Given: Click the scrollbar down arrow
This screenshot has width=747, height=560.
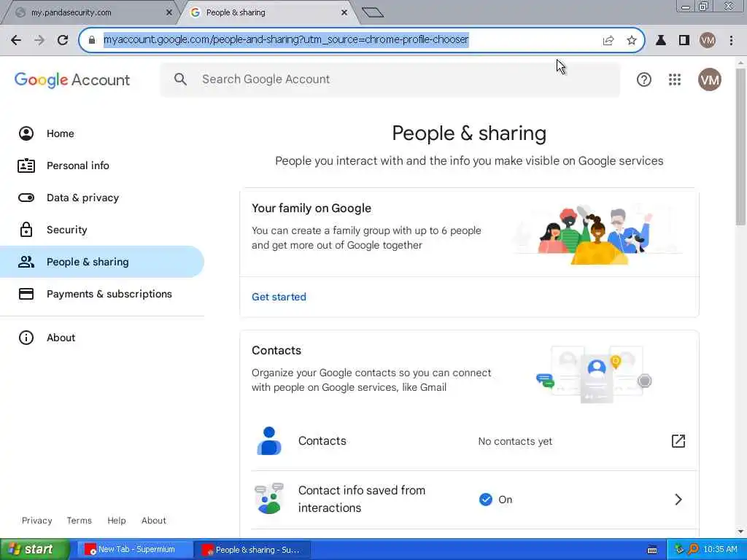Looking at the screenshot, I should tap(740, 532).
